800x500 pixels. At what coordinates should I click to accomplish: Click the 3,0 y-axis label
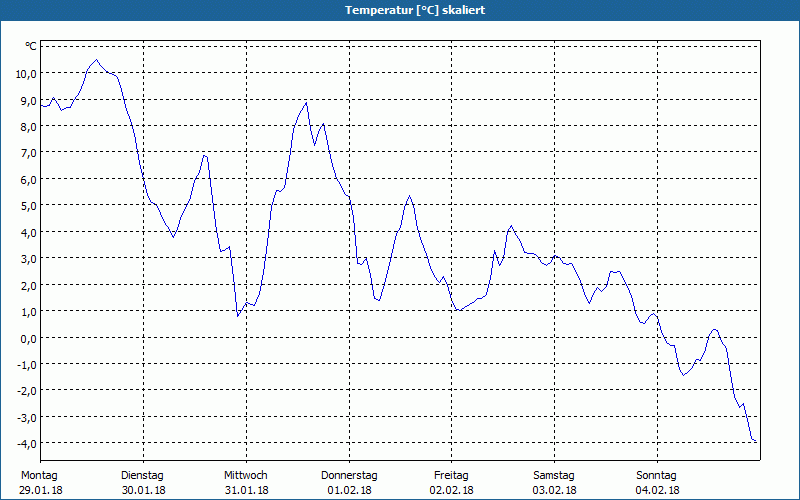point(29,259)
